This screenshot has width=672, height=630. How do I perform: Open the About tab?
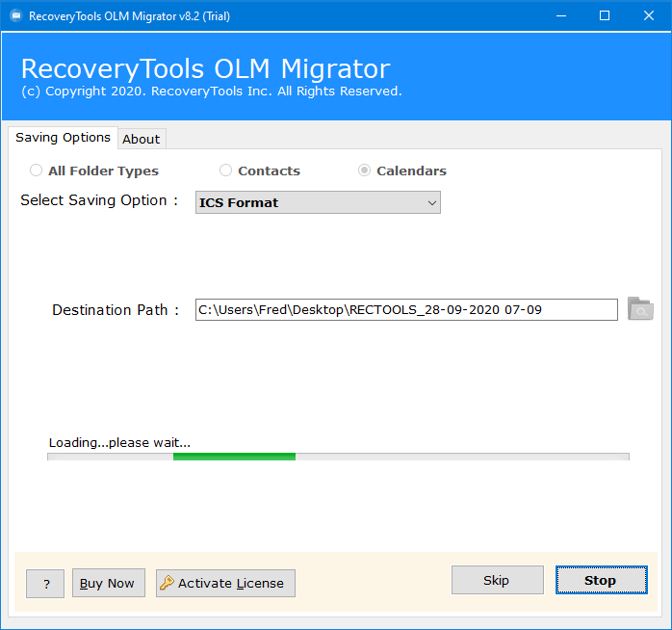pos(142,139)
